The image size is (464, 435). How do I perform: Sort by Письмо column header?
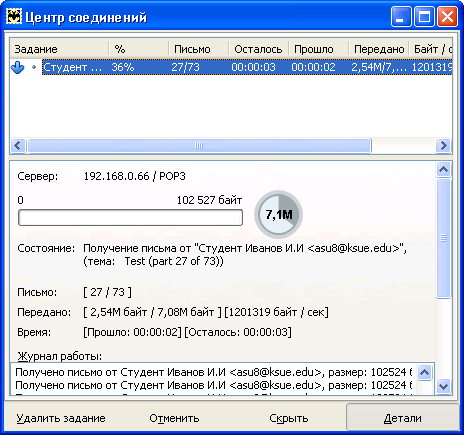[199, 49]
